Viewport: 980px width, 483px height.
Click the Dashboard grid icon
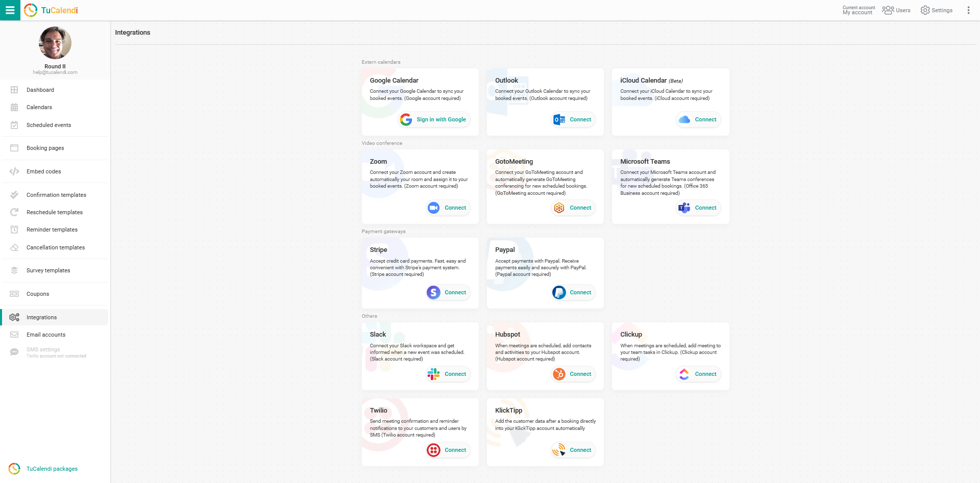(14, 90)
